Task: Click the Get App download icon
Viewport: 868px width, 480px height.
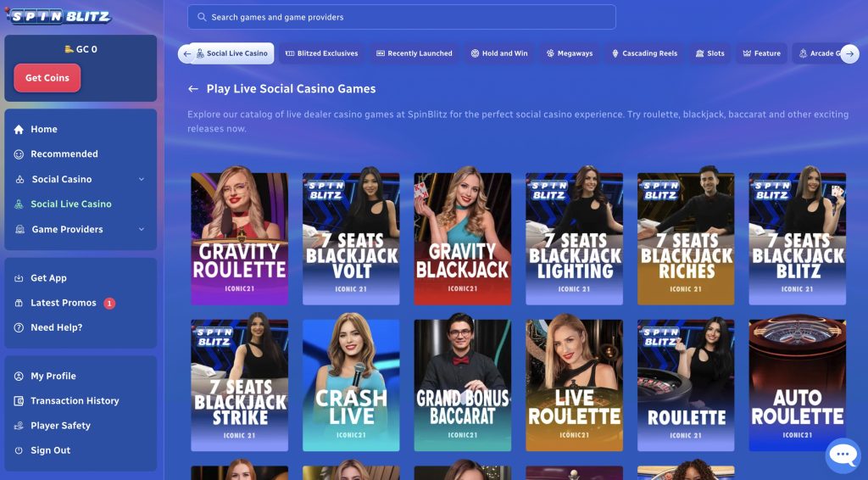Action: pyautogui.click(x=19, y=278)
